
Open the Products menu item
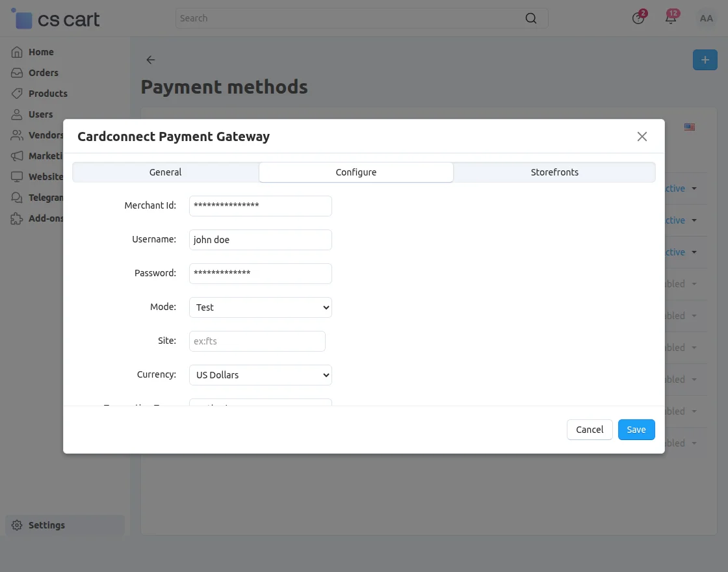pos(48,94)
